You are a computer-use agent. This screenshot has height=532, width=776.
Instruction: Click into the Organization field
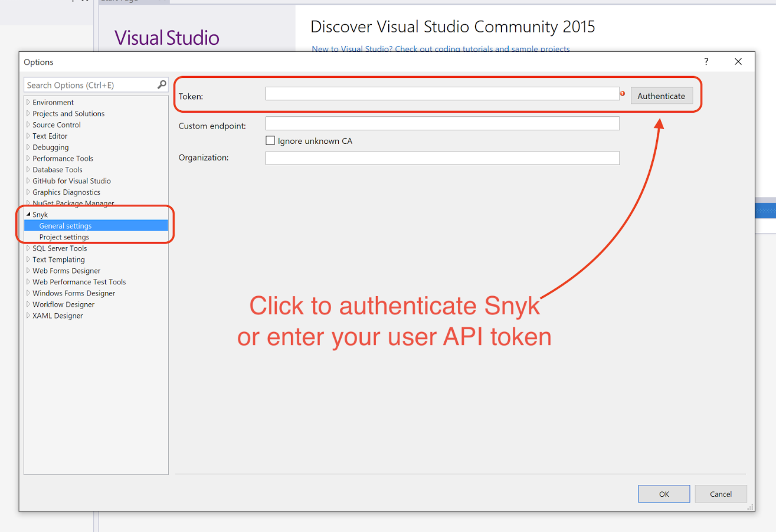point(443,158)
